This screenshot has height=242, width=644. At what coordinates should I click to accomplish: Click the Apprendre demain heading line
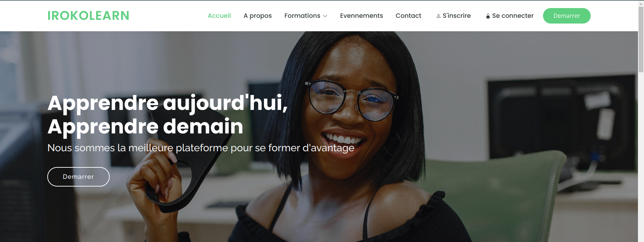click(145, 127)
